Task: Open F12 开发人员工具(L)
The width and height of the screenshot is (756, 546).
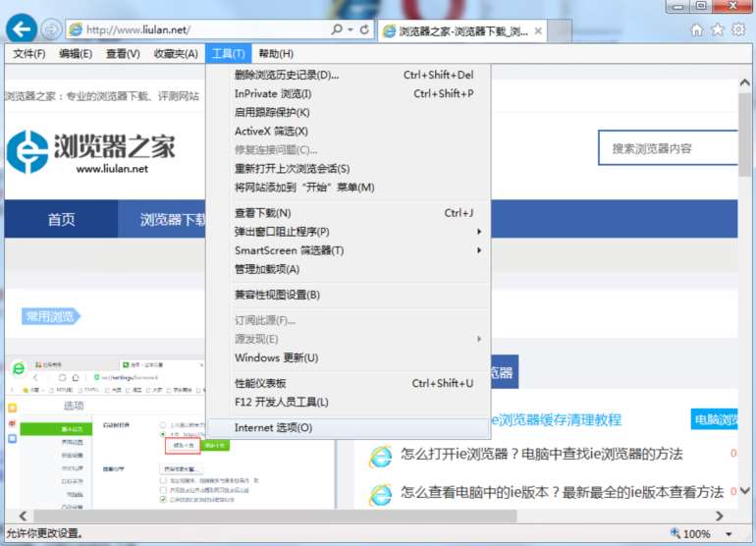Action: pyautogui.click(x=349, y=402)
